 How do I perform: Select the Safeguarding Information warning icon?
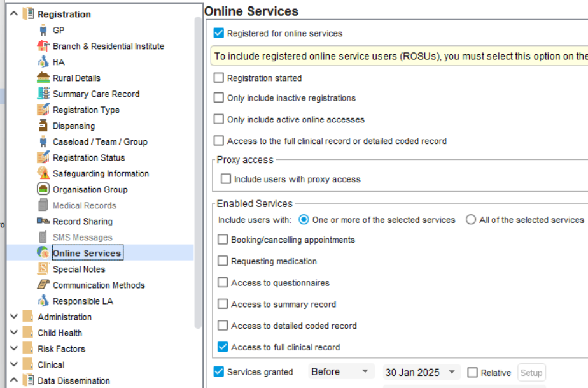coord(43,173)
